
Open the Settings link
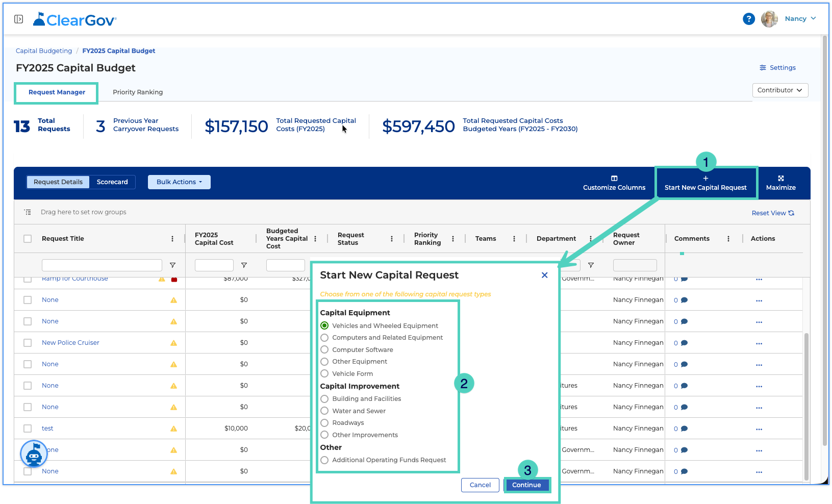coord(777,68)
